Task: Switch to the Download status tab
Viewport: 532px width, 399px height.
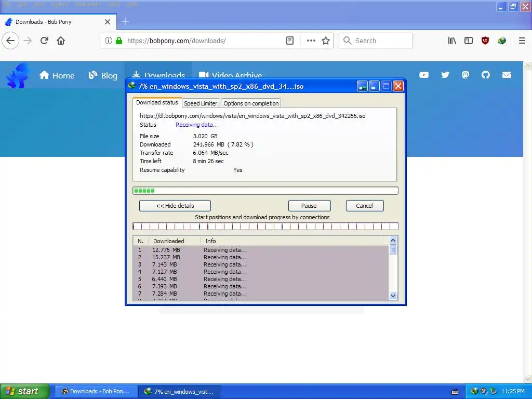Action: [x=157, y=102]
